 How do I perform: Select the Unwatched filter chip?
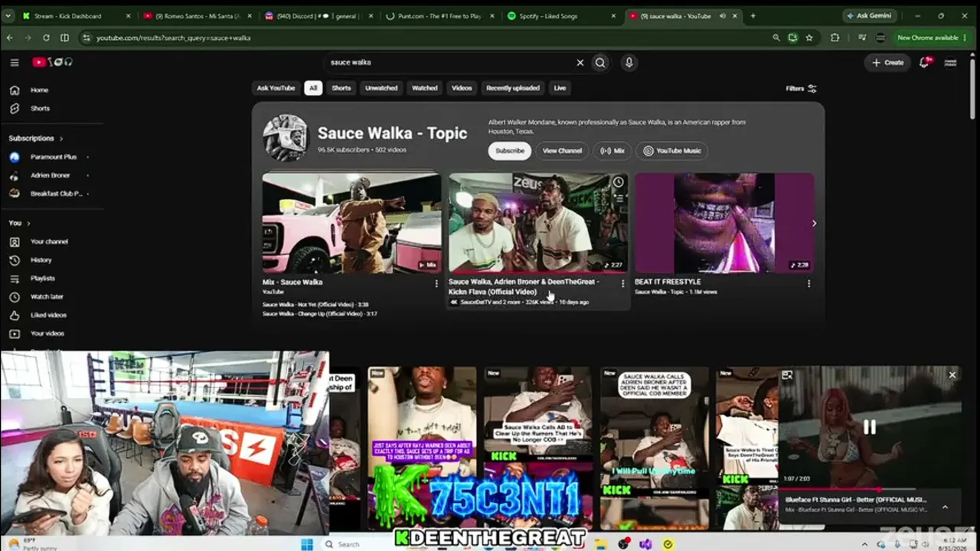click(381, 88)
